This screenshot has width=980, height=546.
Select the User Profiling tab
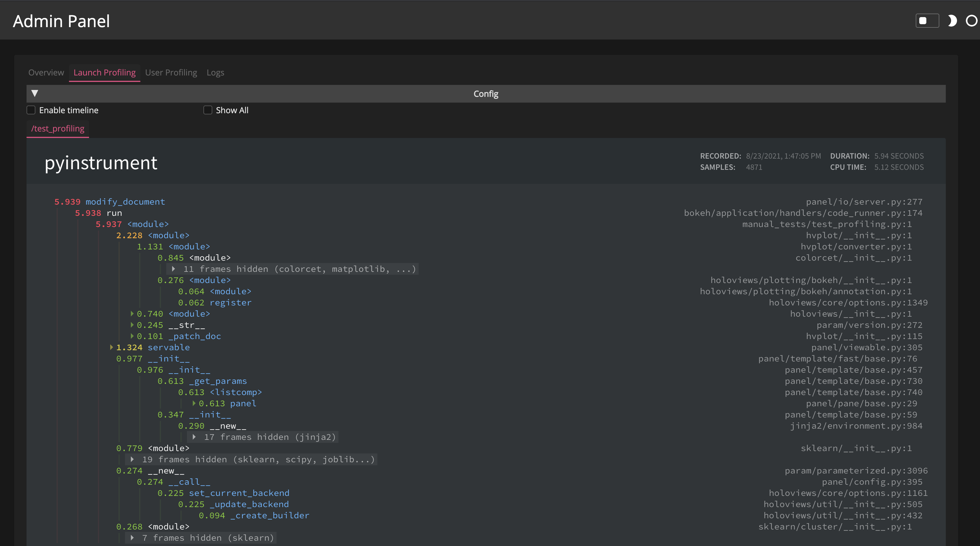click(171, 72)
